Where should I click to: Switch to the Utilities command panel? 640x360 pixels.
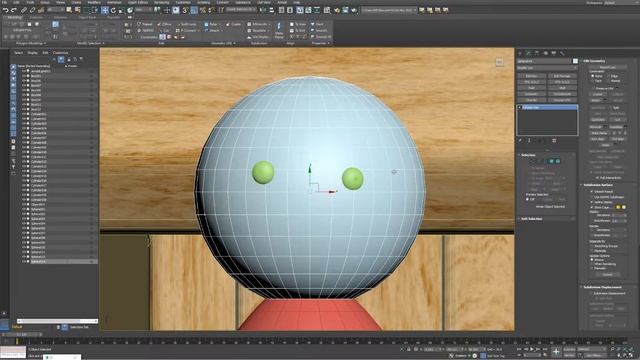[562, 53]
